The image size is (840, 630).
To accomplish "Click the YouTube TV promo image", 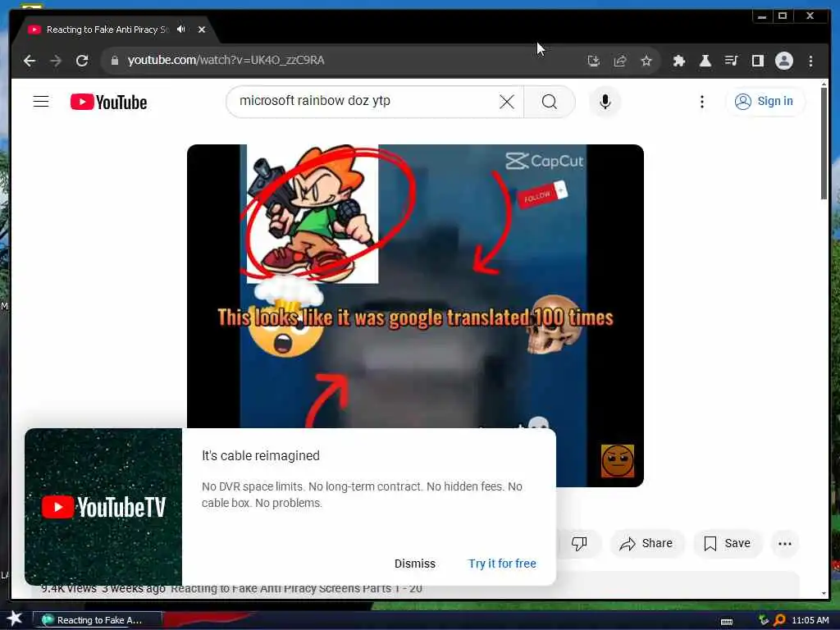I will pyautogui.click(x=103, y=506).
